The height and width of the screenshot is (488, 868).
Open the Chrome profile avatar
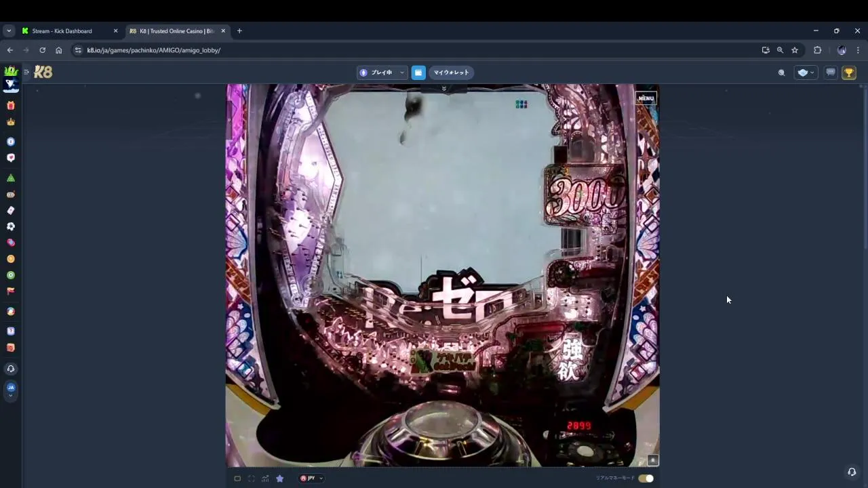click(842, 50)
